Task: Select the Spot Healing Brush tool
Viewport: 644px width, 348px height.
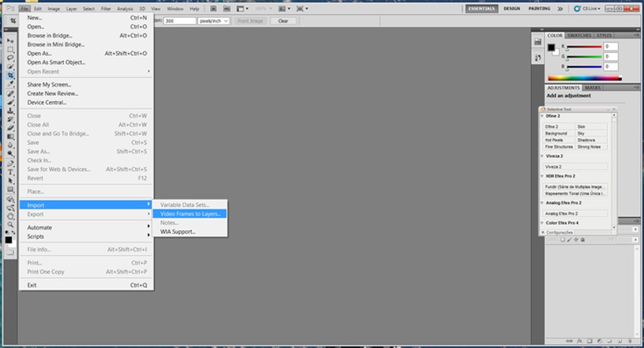Action: click(10, 93)
